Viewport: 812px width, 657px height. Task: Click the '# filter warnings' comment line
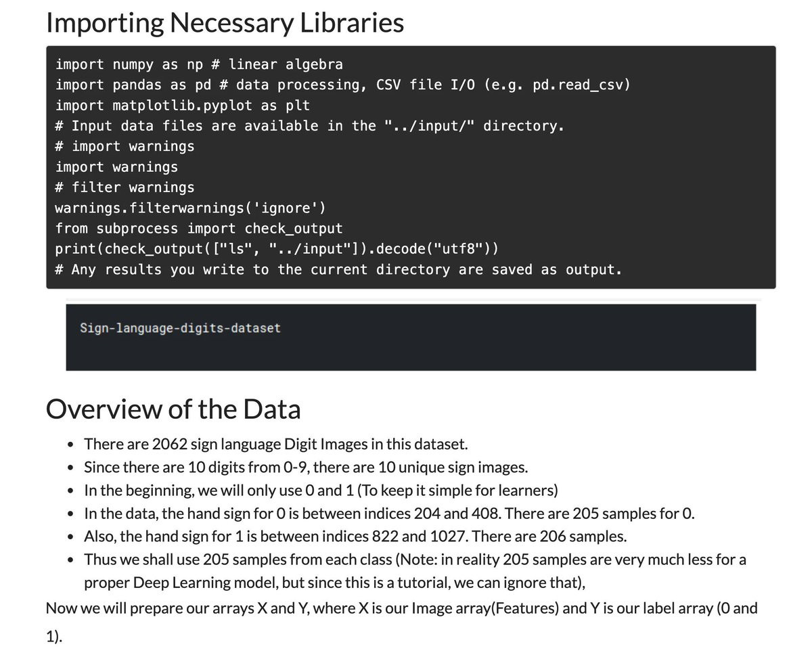coord(125,187)
